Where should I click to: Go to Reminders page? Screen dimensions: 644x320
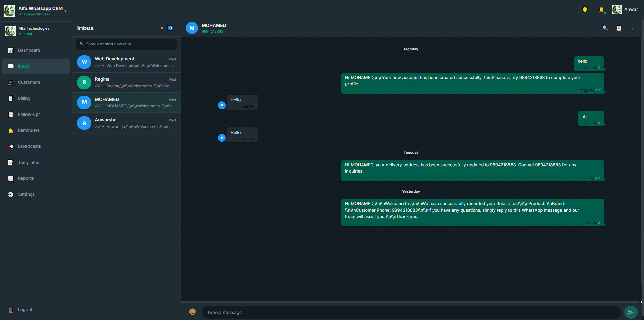click(36, 130)
